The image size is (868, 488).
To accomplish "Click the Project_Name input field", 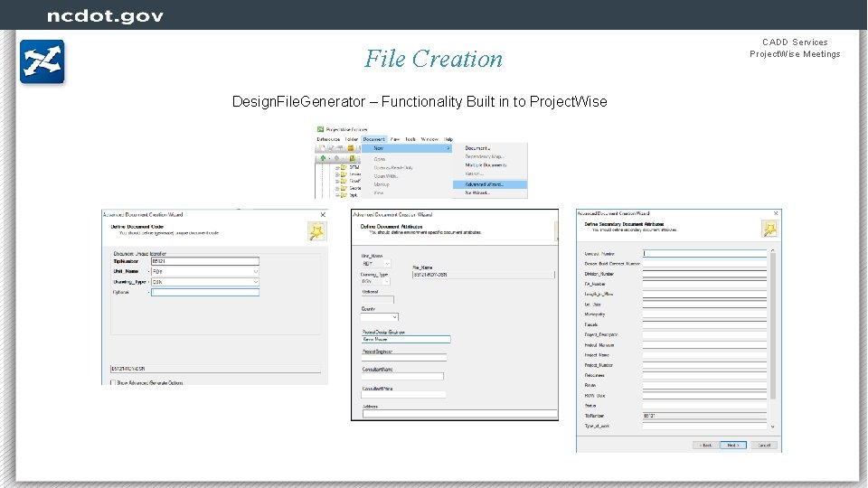I will tap(704, 355).
